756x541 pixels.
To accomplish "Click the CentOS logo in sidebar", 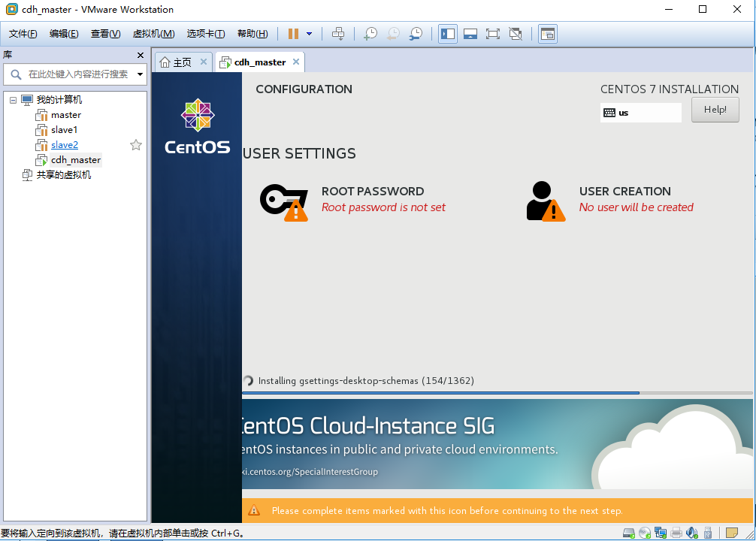I will 197,126.
